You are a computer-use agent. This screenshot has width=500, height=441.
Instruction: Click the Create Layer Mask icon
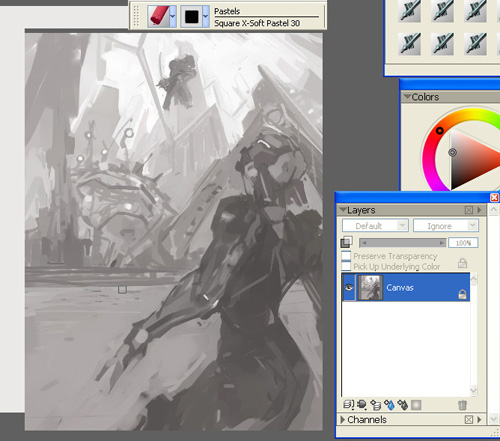tap(416, 405)
